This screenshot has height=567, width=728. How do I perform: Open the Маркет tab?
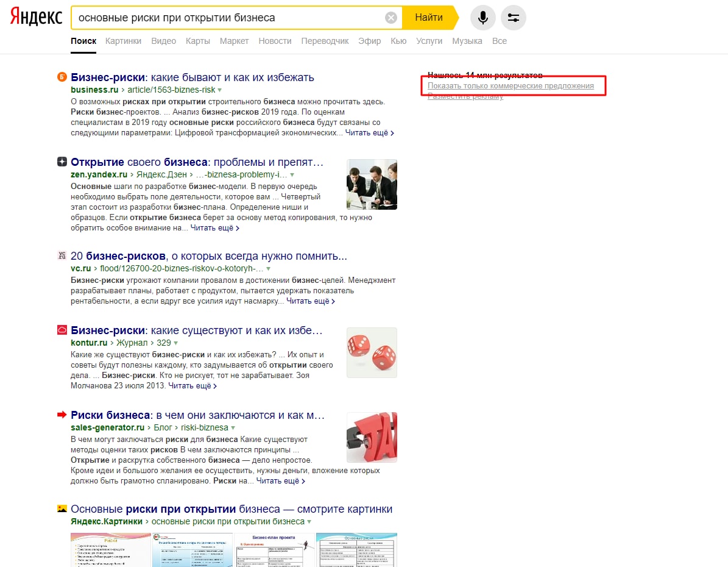[x=234, y=41]
